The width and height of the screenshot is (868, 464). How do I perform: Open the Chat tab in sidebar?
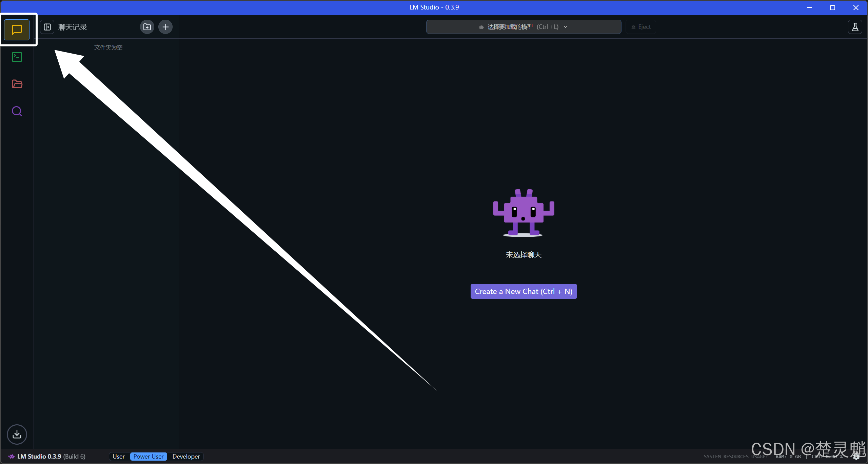pyautogui.click(x=17, y=30)
